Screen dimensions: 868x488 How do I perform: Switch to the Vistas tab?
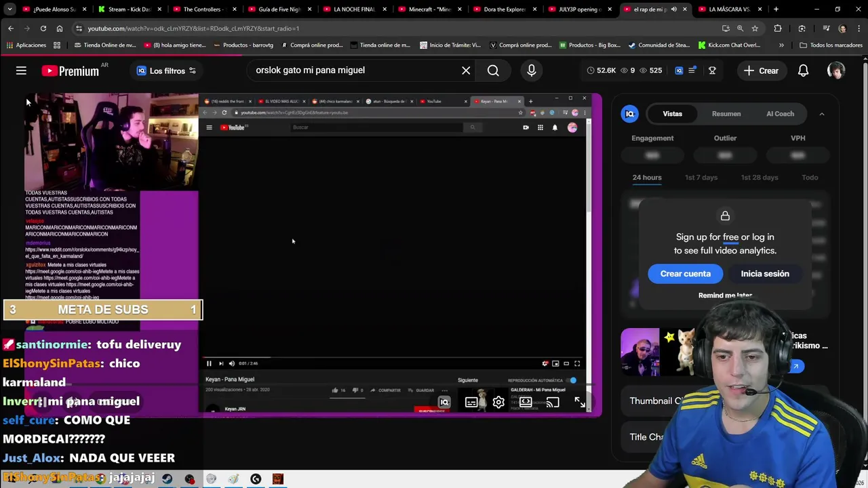[673, 114]
